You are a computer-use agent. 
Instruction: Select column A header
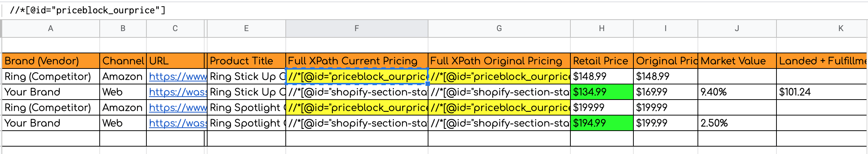(51, 29)
